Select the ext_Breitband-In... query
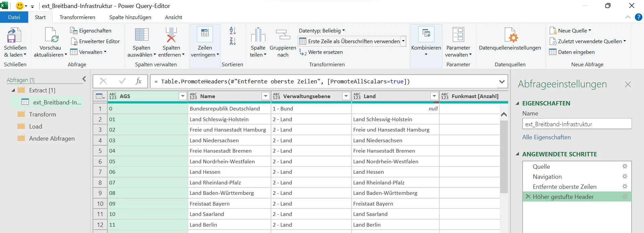Image resolution: width=644 pixels, height=233 pixels. point(47,102)
